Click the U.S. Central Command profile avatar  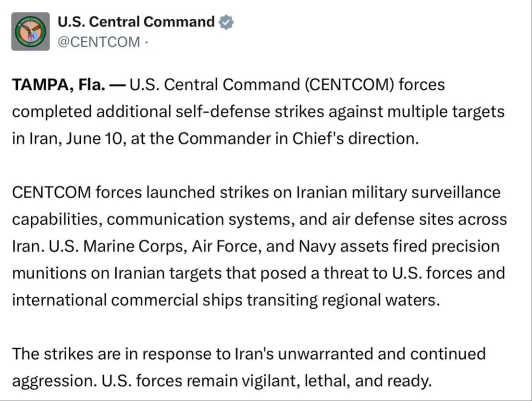pos(31,32)
